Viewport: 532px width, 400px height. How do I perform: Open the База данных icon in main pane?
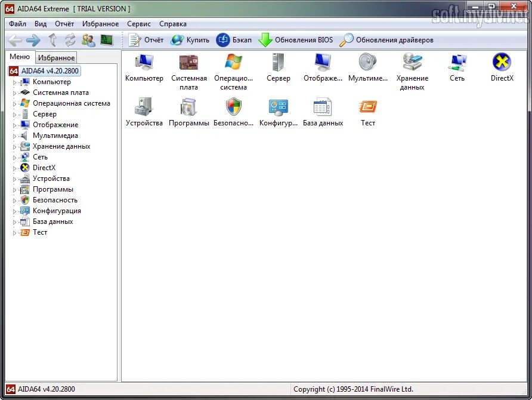tap(323, 107)
